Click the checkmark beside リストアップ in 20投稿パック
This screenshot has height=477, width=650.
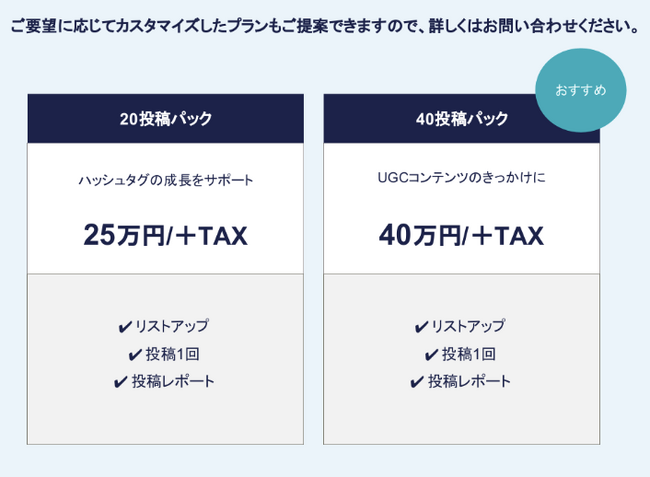pos(125,327)
